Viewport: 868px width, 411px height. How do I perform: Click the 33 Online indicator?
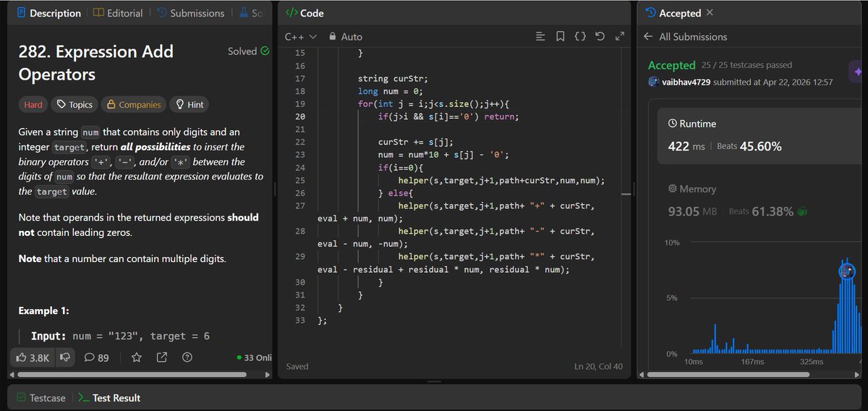[x=254, y=357]
